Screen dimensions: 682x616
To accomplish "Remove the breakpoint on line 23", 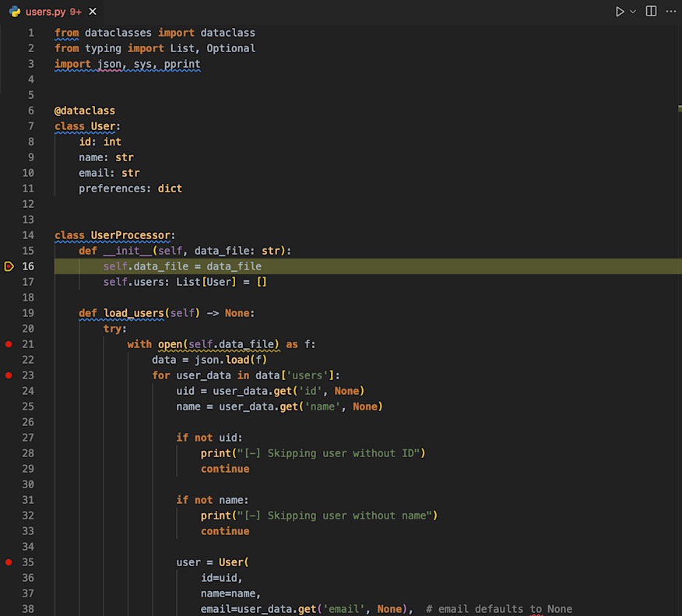I will [x=8, y=375].
